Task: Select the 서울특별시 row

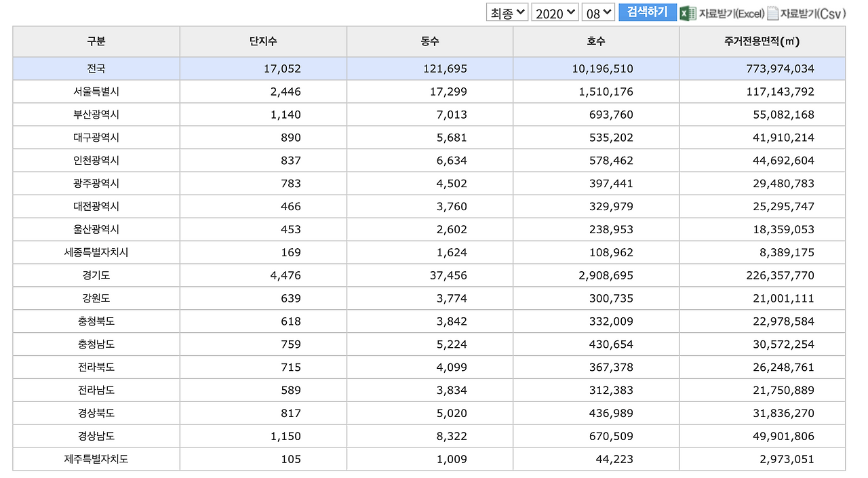Action: (x=95, y=92)
